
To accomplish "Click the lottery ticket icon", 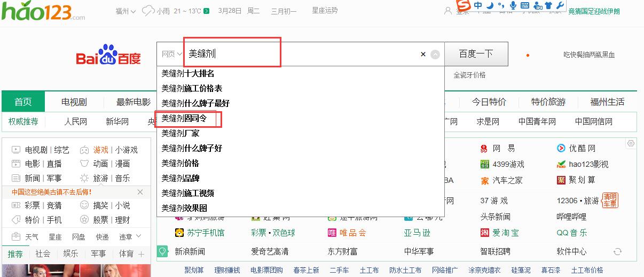I will coord(16,205).
